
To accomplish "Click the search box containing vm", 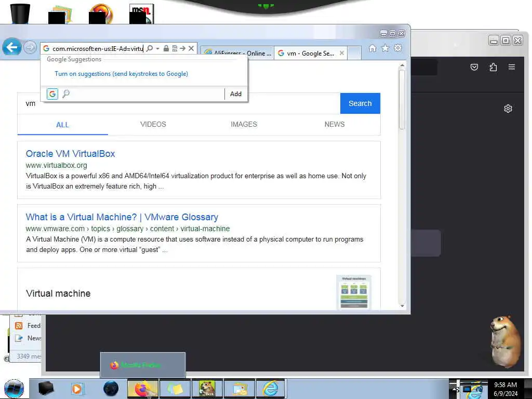I will (179, 103).
